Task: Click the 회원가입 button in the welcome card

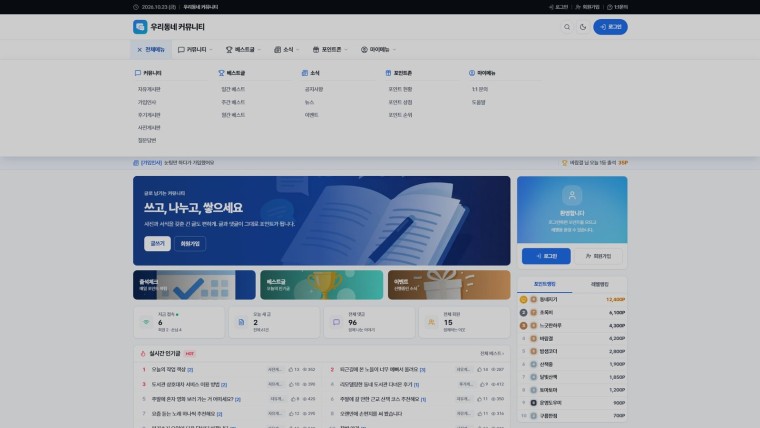Action: point(598,256)
